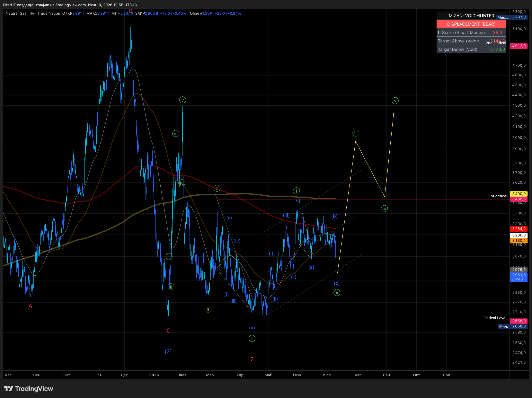Select the Critical Level line text
This screenshot has height=398, width=532.
495,318
